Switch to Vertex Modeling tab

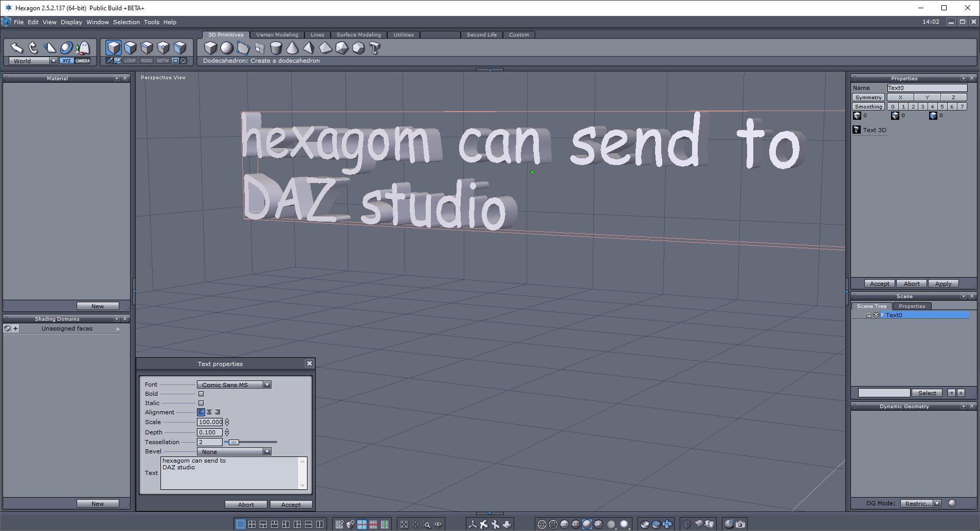pyautogui.click(x=277, y=34)
